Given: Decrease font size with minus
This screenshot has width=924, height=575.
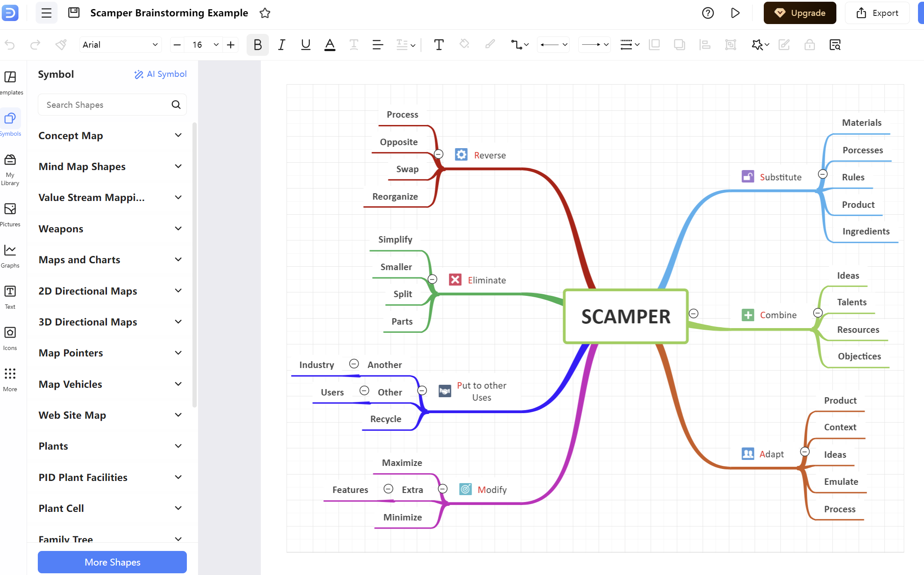Looking at the screenshot, I should [x=177, y=45].
